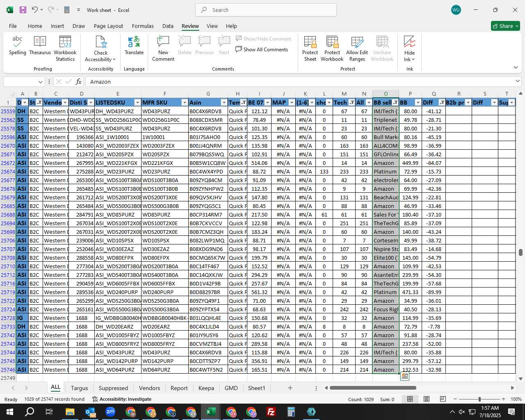Zoom in with plus button
Viewport: 525px width, 420px height.
point(504,399)
